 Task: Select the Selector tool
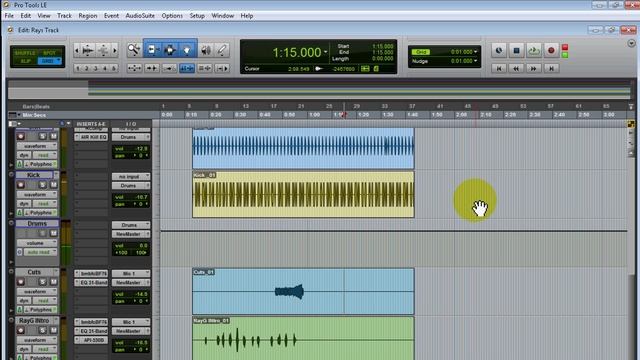click(169, 50)
